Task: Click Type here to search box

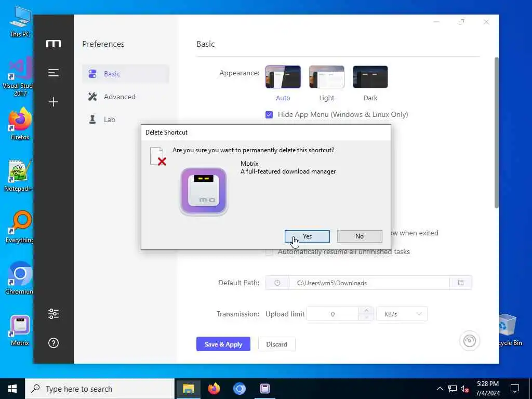Action: (100, 389)
